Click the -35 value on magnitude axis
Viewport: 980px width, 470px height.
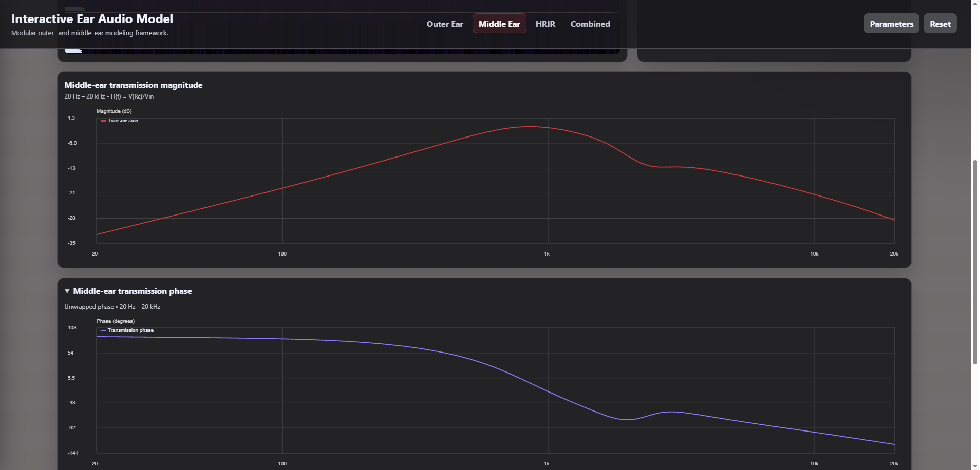click(x=71, y=243)
